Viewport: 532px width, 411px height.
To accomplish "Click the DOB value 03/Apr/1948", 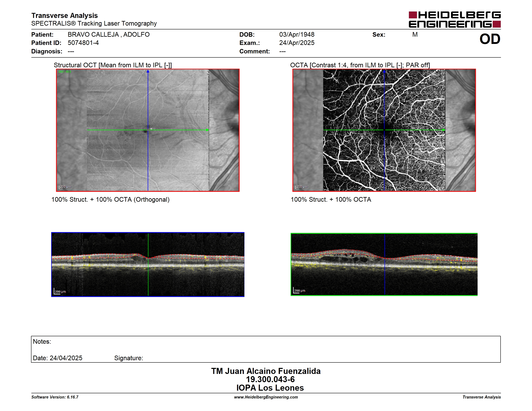I will coord(297,35).
